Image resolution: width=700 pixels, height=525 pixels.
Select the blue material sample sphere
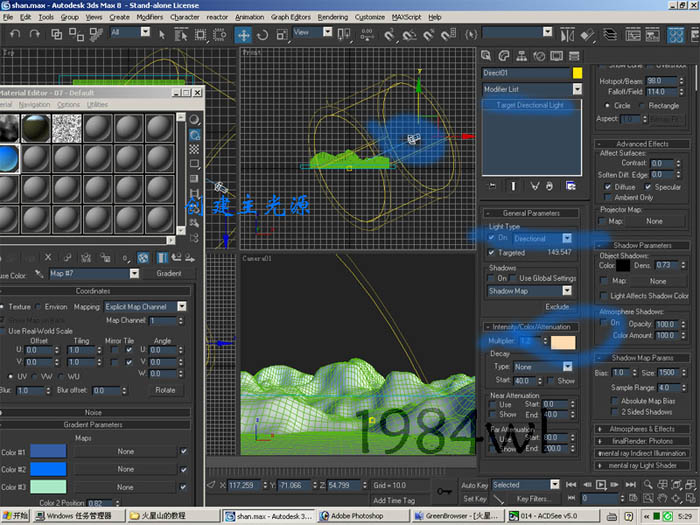pos(9,158)
